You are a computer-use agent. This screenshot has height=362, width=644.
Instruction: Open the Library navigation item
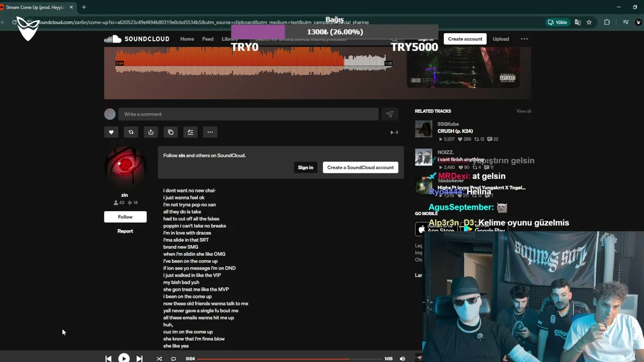click(x=229, y=39)
